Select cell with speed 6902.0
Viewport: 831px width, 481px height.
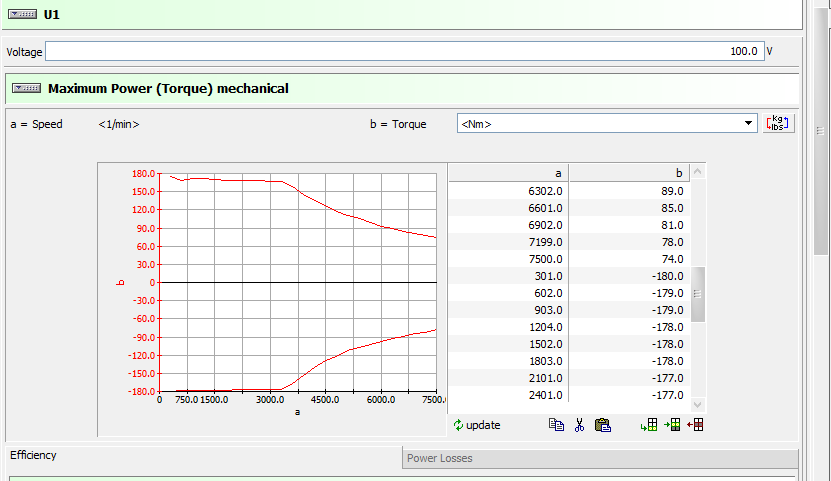[x=509, y=225]
